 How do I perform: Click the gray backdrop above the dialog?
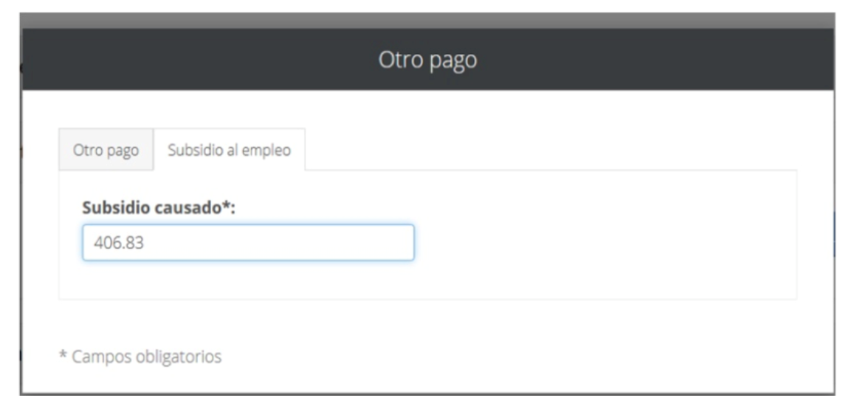[427, 20]
